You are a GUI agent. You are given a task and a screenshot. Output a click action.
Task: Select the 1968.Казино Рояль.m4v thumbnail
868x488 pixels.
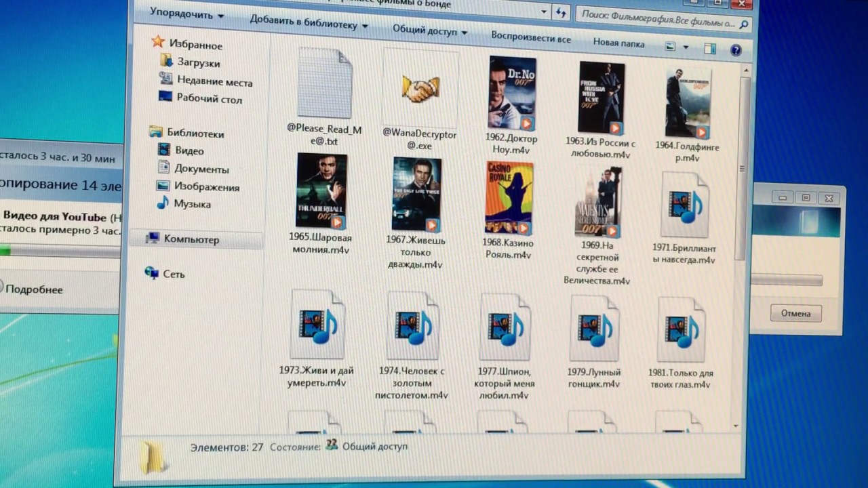[509, 198]
